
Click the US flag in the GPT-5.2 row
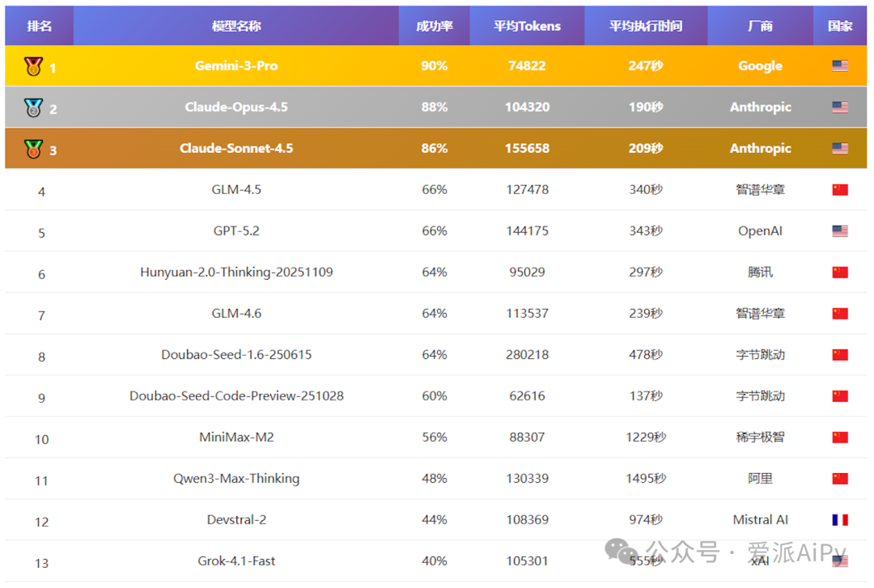840,231
